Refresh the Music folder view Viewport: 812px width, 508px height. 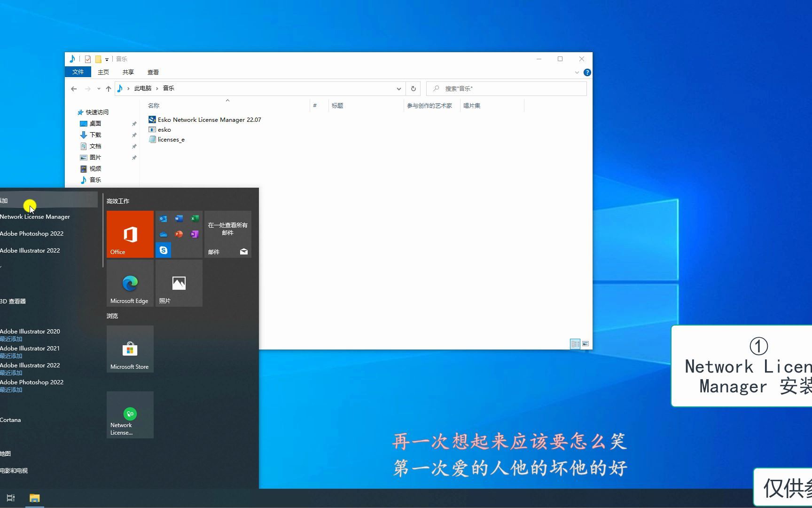tap(414, 88)
